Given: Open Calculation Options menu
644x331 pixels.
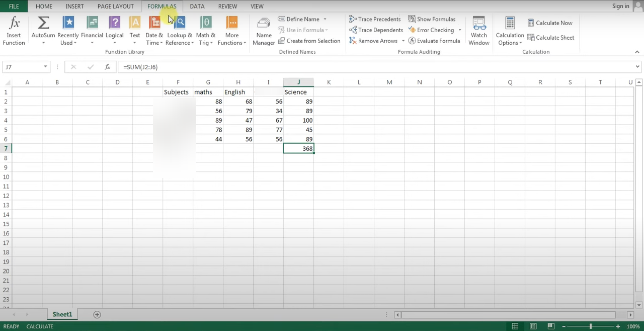Looking at the screenshot, I should [510, 30].
